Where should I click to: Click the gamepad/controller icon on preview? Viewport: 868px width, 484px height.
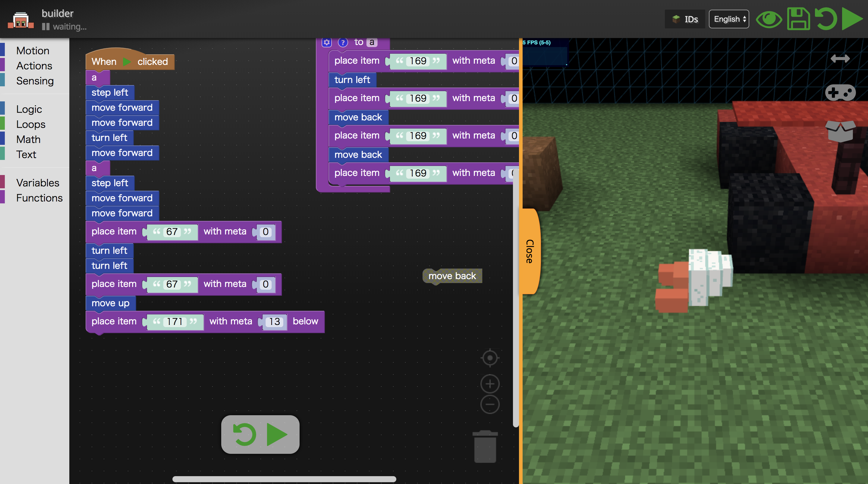(841, 92)
